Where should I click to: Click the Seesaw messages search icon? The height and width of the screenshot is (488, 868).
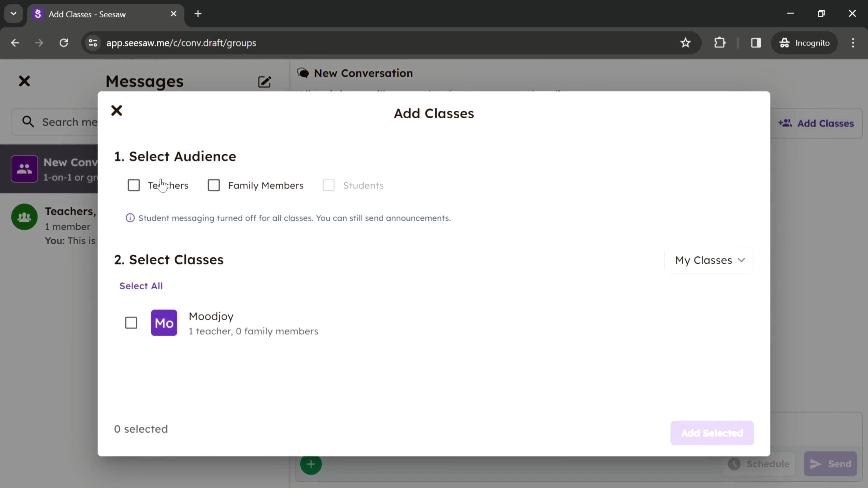(x=28, y=122)
